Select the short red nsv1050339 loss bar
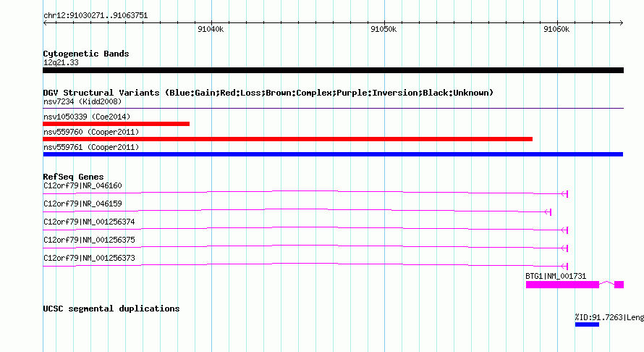The height and width of the screenshot is (352, 644). [116, 124]
